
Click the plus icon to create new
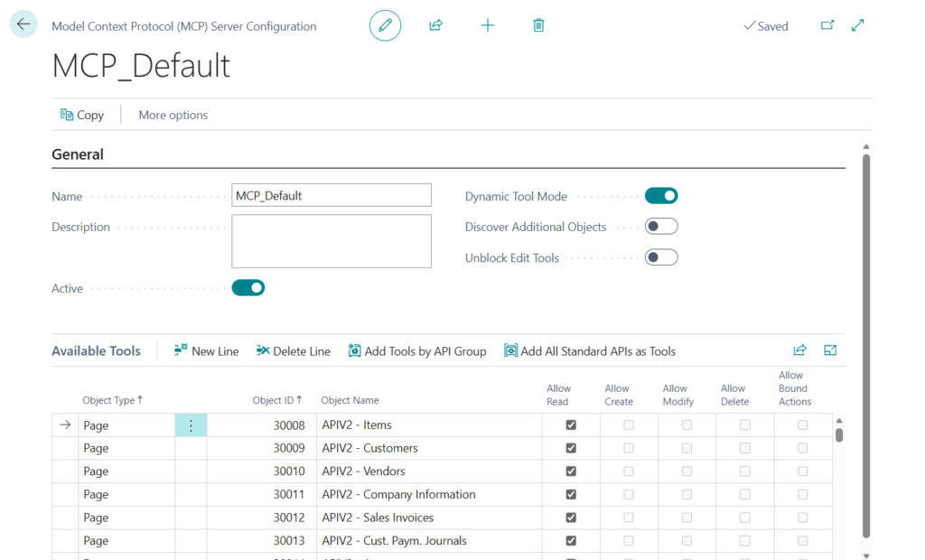tap(488, 25)
